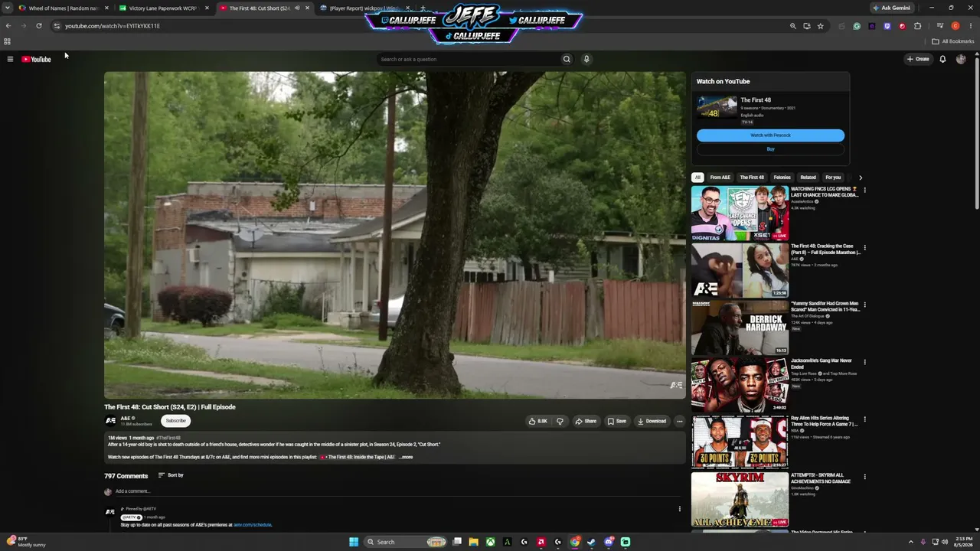
Task: Open the Chrome extensions puzzle icon
Action: tap(918, 26)
